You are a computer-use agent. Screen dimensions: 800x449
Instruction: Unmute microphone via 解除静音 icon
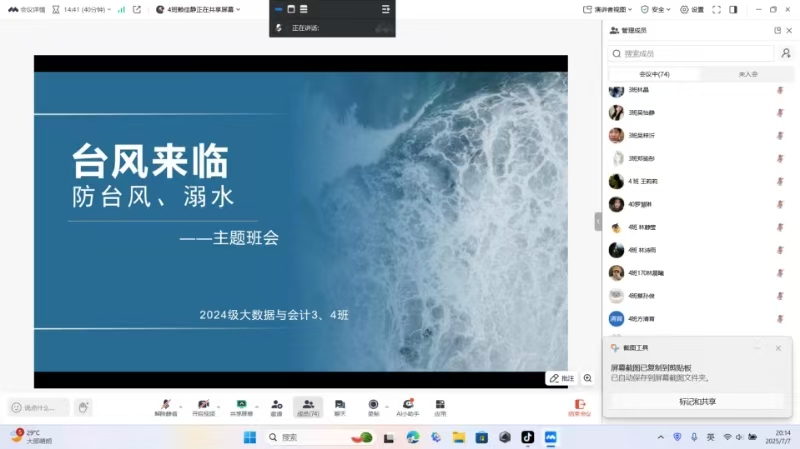165,405
